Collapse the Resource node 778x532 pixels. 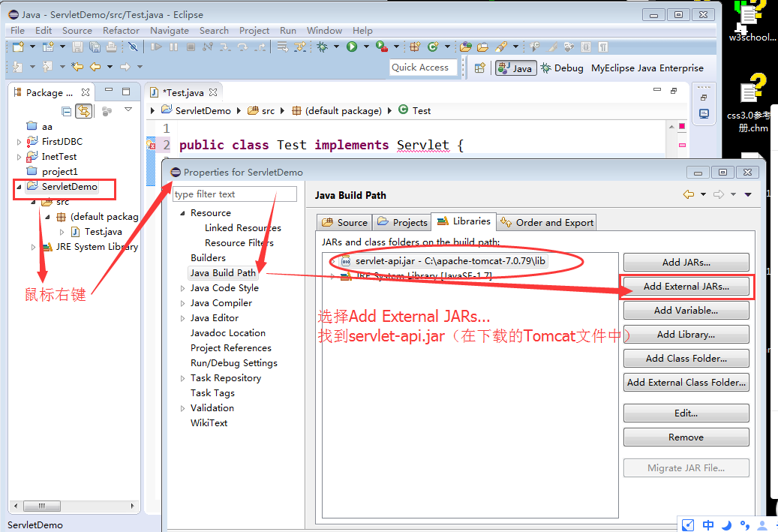pos(182,213)
